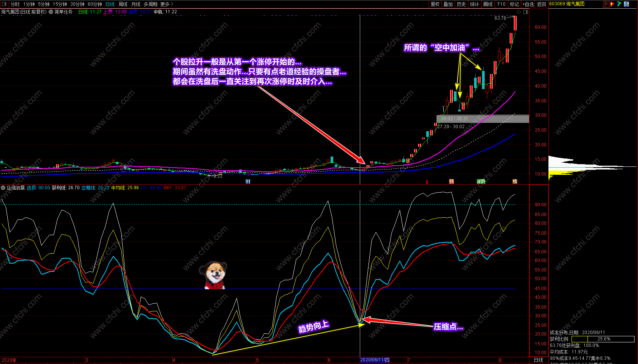Image resolution: width=638 pixels, height=364 pixels.
Task: Click the 2020年 label on the time axis
Action: (9, 360)
